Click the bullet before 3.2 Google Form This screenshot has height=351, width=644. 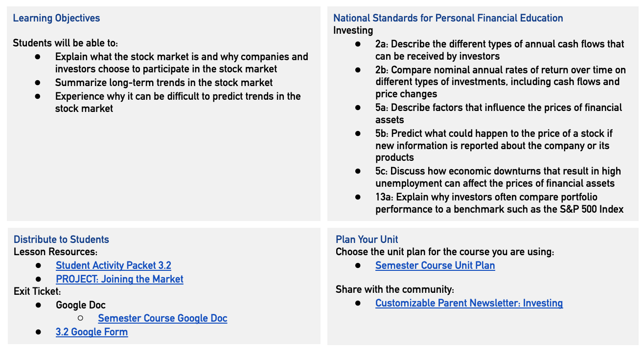pyautogui.click(x=38, y=332)
